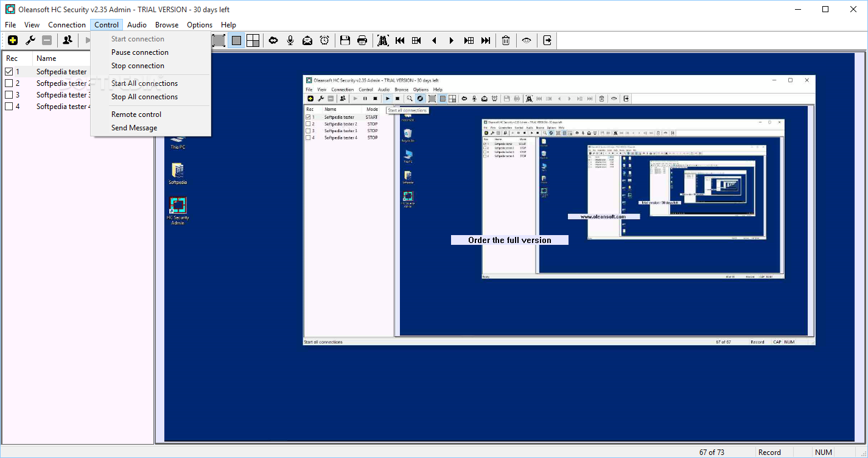Select the single view layout icon

[236, 41]
